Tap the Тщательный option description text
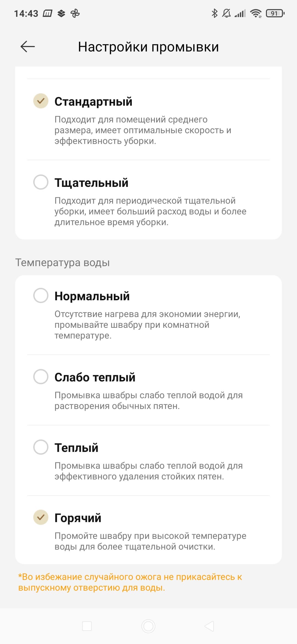 tap(150, 211)
